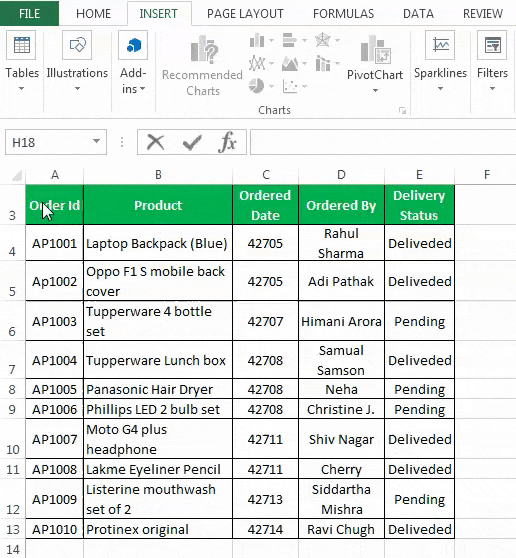Select cell Laptop Backpack (Blue)
The width and height of the screenshot is (516, 558).
pyautogui.click(x=158, y=243)
